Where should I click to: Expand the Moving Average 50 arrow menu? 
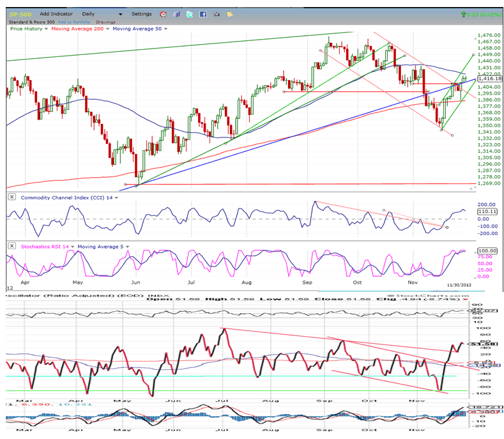tap(165, 29)
